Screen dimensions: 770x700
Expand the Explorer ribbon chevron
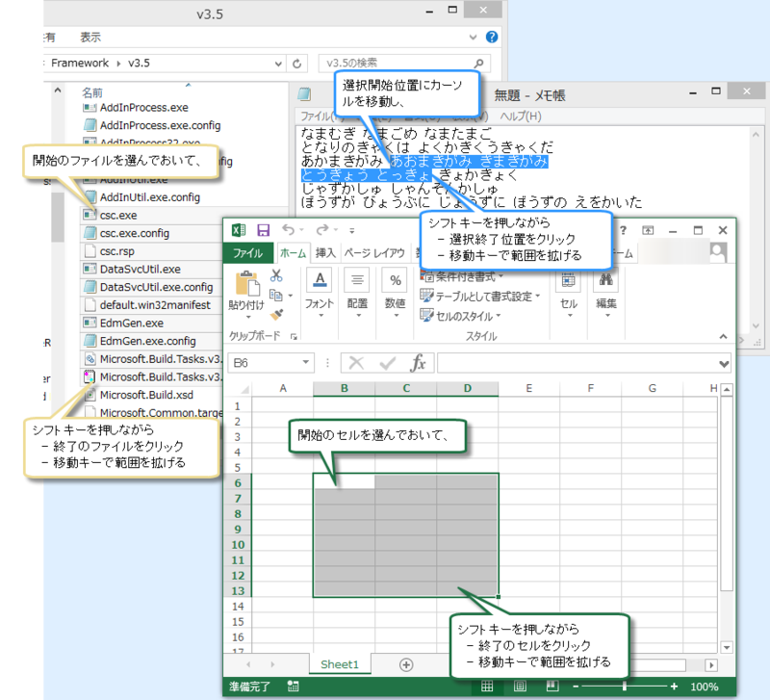473,37
